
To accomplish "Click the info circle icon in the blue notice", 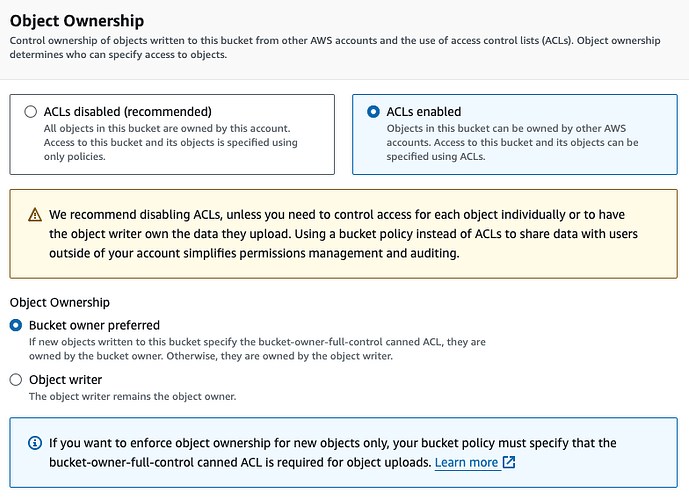I will click(x=35, y=443).
